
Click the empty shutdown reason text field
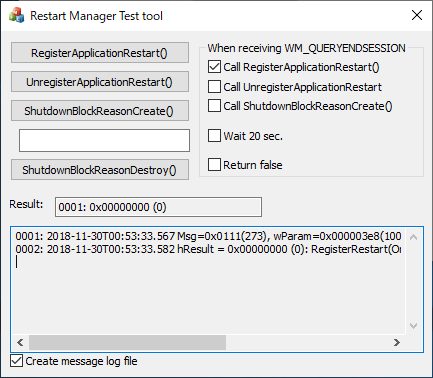click(104, 140)
